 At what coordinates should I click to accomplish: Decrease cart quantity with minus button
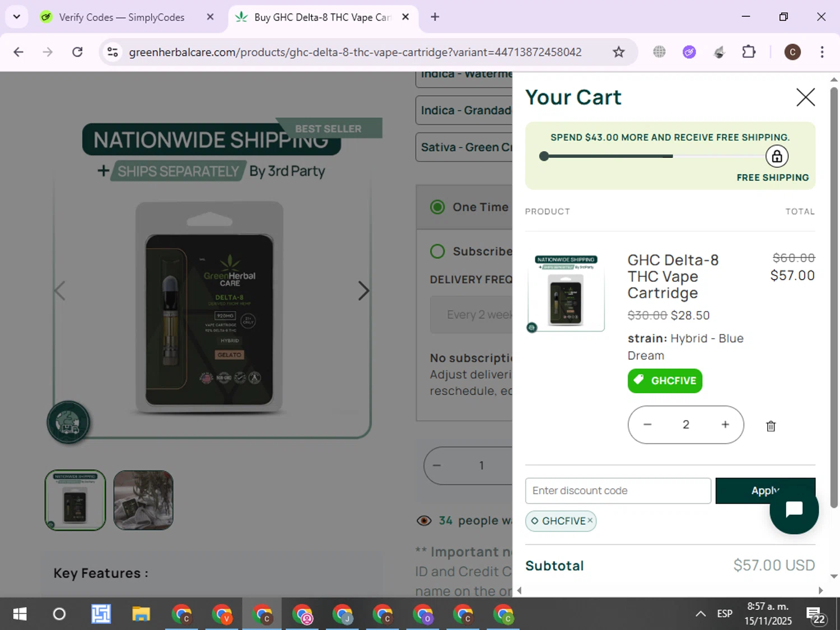(647, 424)
